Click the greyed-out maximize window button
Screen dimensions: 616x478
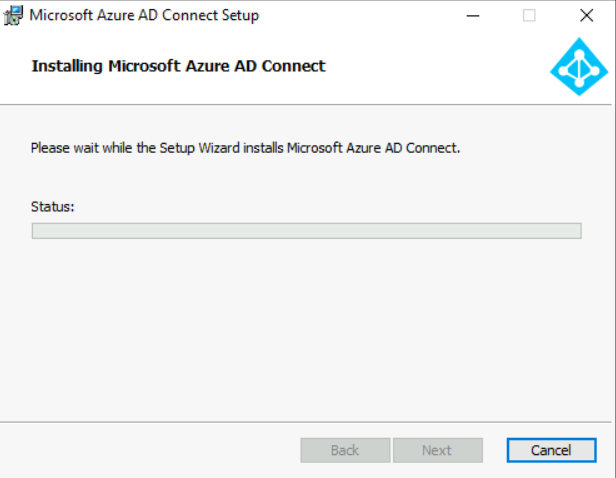click(529, 15)
